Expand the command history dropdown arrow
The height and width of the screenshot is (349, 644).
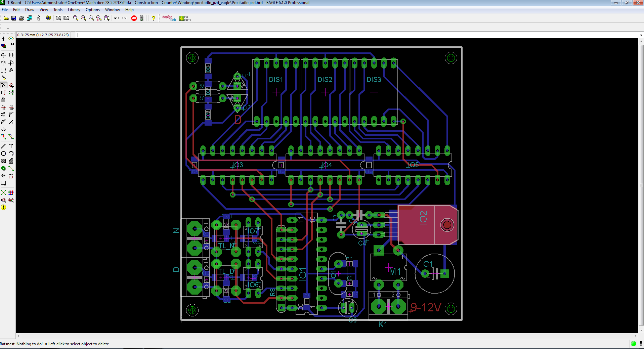pos(641,35)
